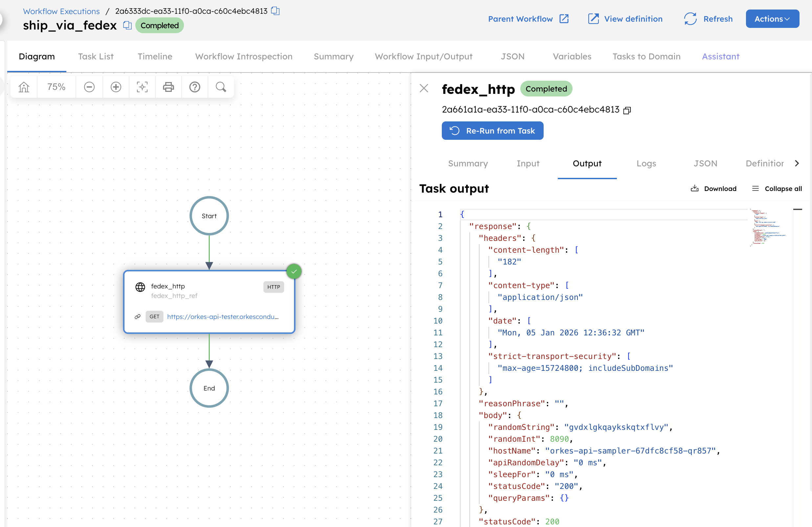Download the task output
The height and width of the screenshot is (527, 812).
pos(714,188)
